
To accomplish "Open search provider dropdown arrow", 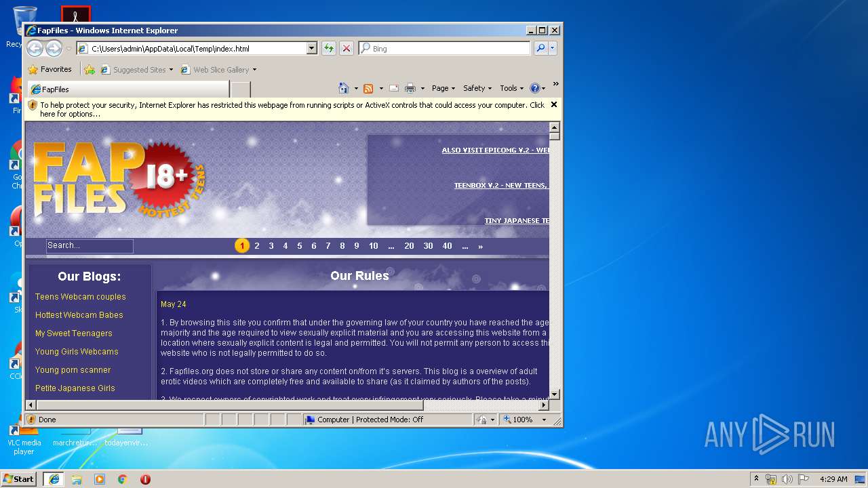I will [553, 48].
